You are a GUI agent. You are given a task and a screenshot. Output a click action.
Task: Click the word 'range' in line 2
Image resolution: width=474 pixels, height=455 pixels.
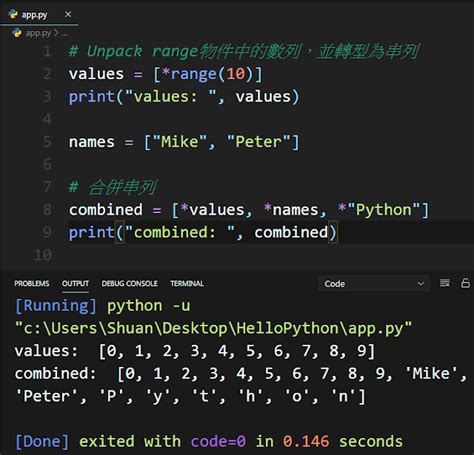pos(194,74)
